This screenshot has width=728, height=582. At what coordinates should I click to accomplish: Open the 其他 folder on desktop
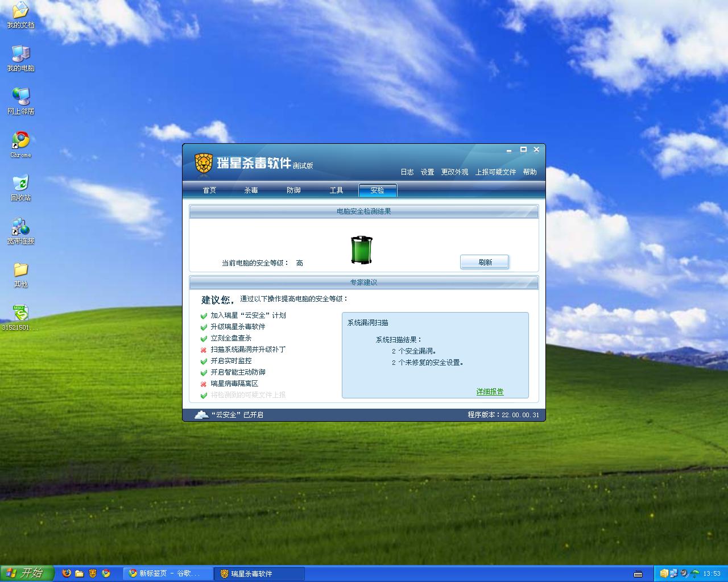[x=20, y=275]
